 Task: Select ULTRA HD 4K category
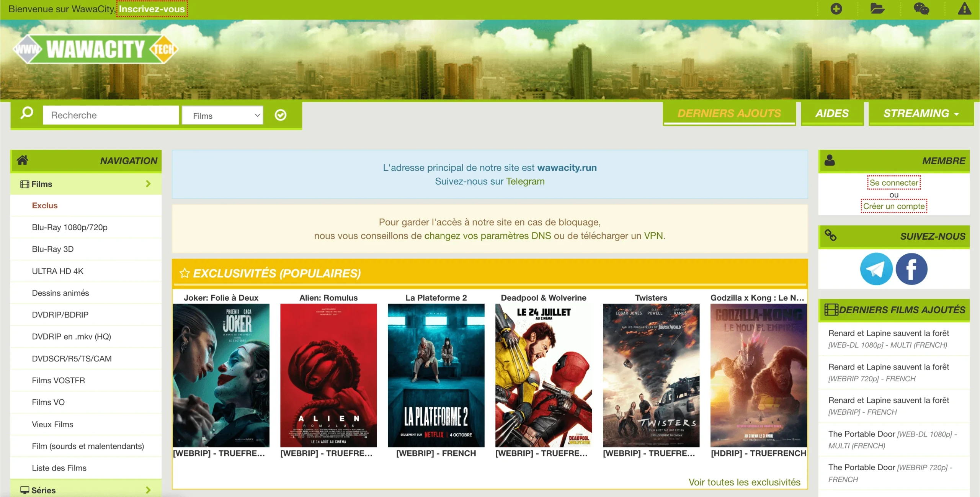coord(57,271)
